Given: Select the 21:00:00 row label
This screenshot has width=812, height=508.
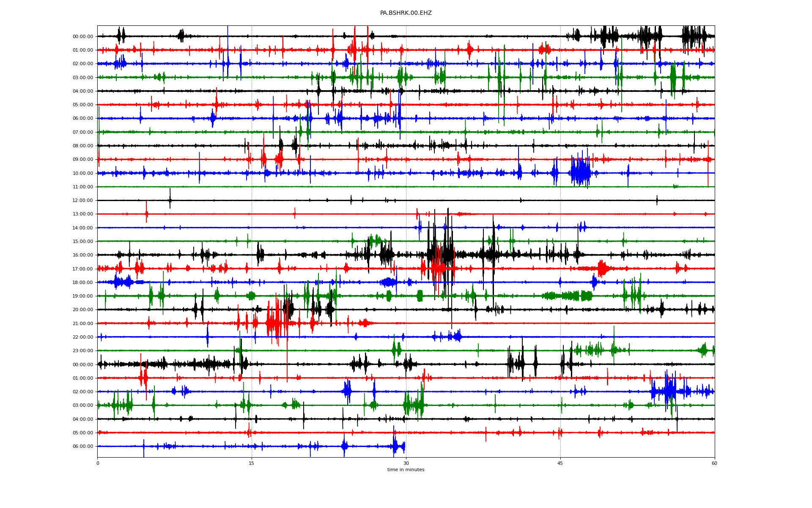Looking at the screenshot, I should point(83,323).
